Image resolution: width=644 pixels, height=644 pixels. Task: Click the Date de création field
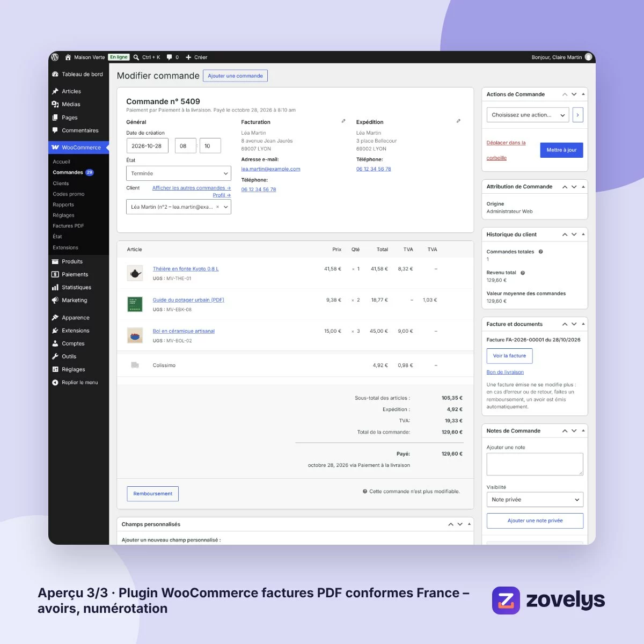click(147, 146)
